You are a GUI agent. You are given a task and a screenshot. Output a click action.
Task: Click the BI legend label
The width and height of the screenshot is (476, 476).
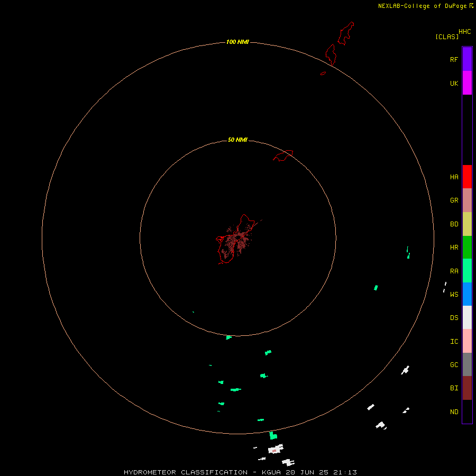[454, 388]
